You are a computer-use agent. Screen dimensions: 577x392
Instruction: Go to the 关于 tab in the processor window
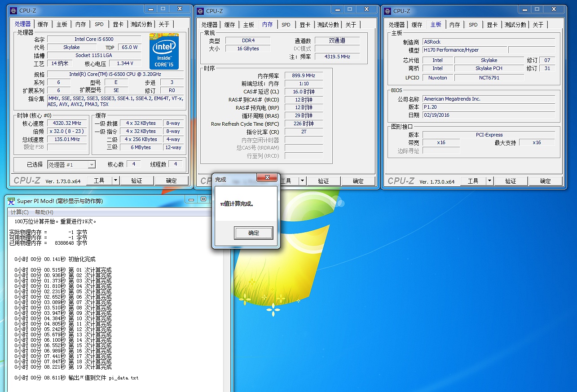(164, 25)
